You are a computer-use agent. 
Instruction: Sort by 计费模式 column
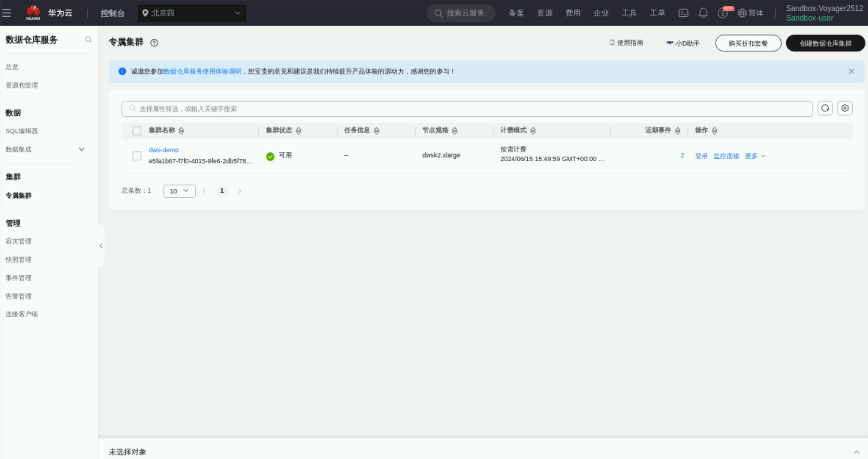pos(533,131)
